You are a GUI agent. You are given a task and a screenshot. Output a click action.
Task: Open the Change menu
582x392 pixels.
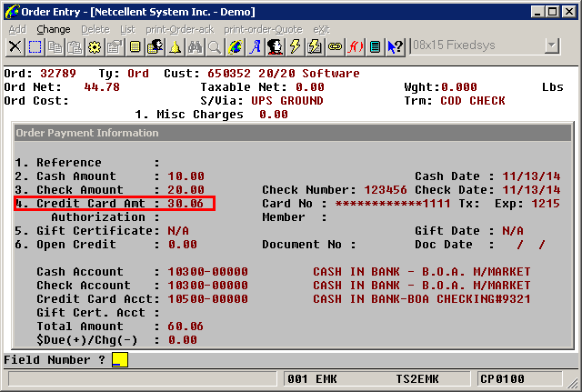[x=54, y=29]
